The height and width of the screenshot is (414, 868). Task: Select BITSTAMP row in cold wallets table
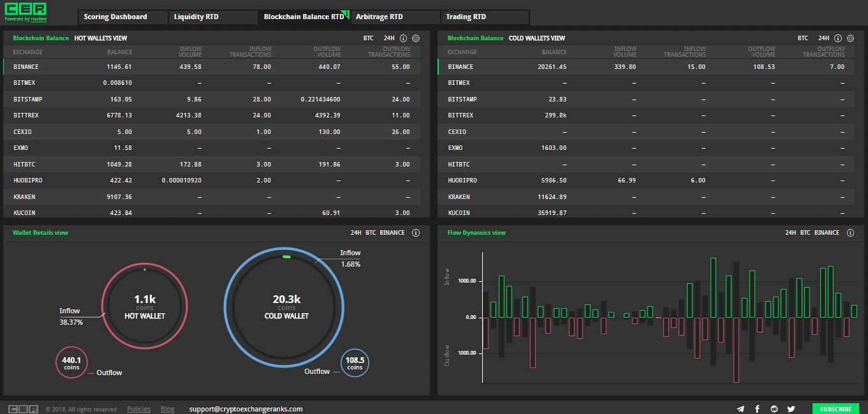pos(646,100)
